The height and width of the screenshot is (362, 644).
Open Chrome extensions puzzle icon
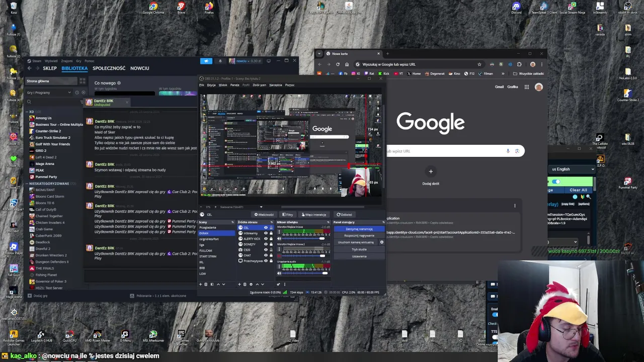519,64
